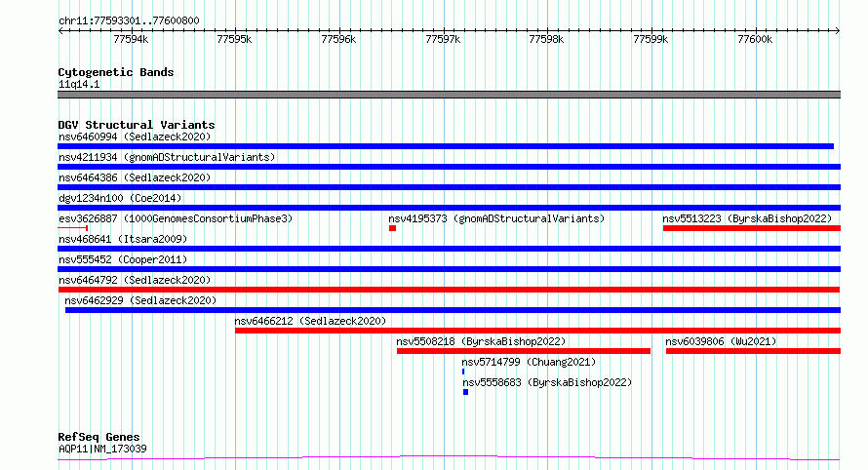Click nsv6039806 (Wu2021) label
868x470 pixels.
[721, 341]
